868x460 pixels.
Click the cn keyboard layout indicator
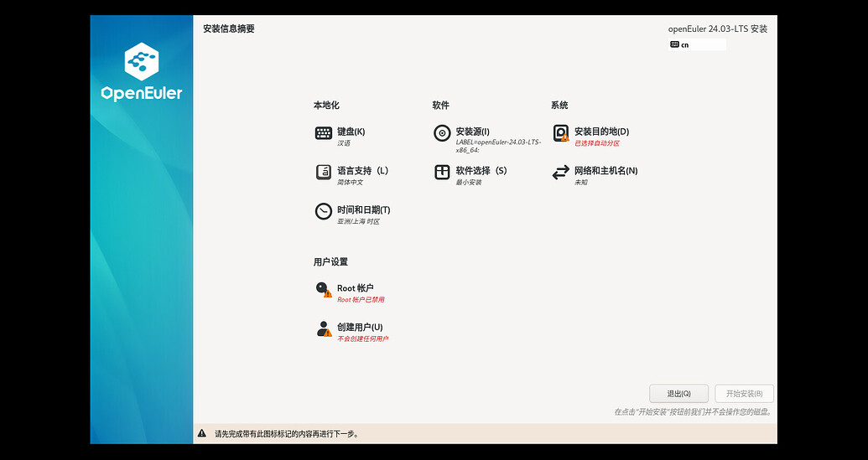[x=697, y=44]
